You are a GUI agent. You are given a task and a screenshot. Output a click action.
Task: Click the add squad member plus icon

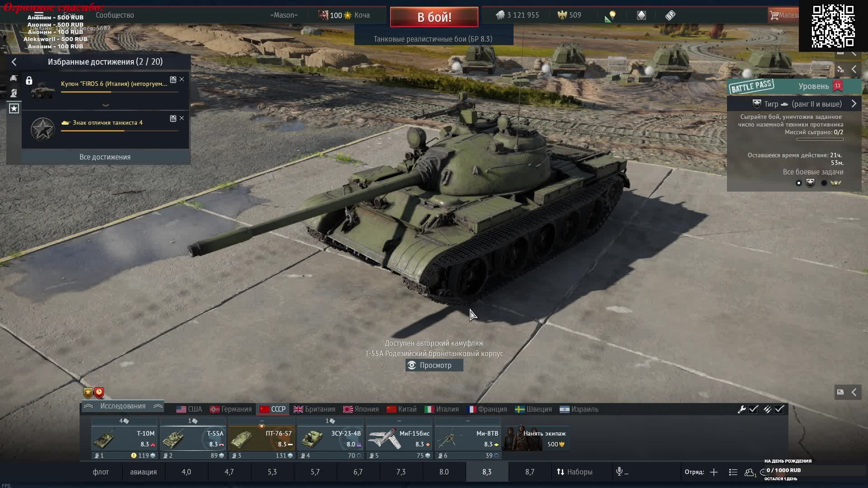pos(714,472)
